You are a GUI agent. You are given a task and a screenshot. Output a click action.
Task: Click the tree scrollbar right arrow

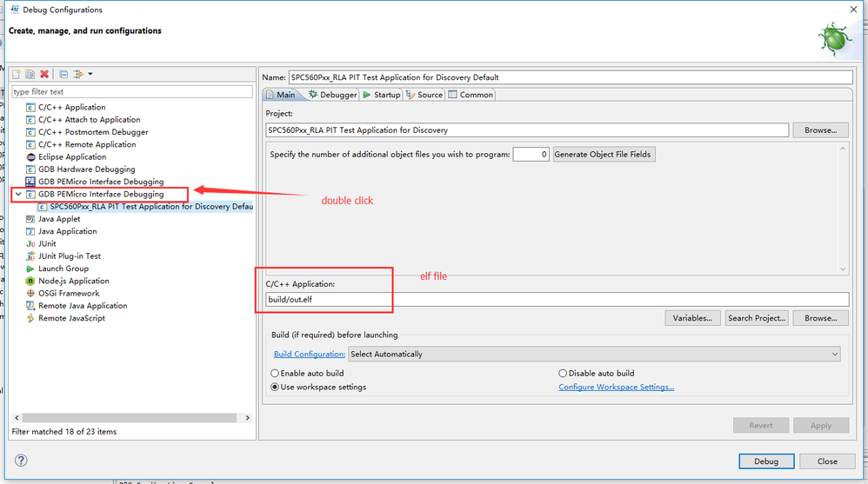click(248, 418)
